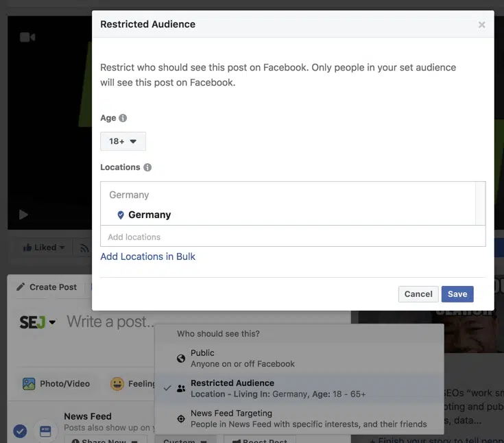Toggle the News Feed checkmark circle
504x443 pixels.
20,431
